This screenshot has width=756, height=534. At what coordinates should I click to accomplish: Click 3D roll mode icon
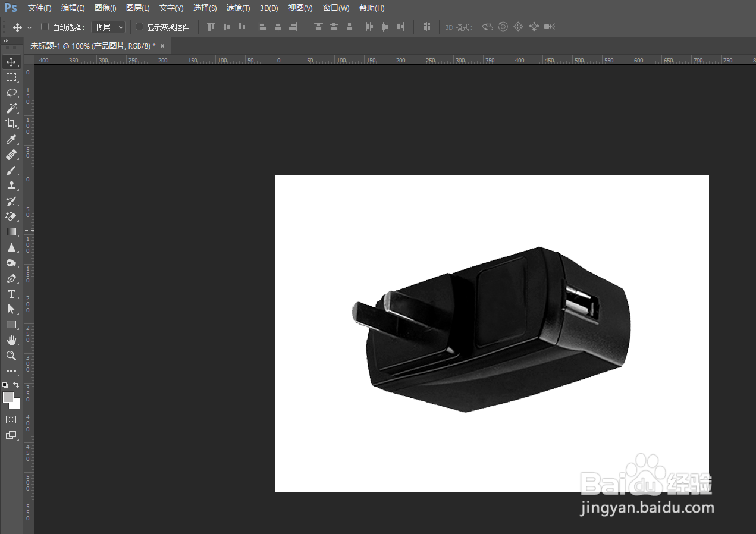503,27
